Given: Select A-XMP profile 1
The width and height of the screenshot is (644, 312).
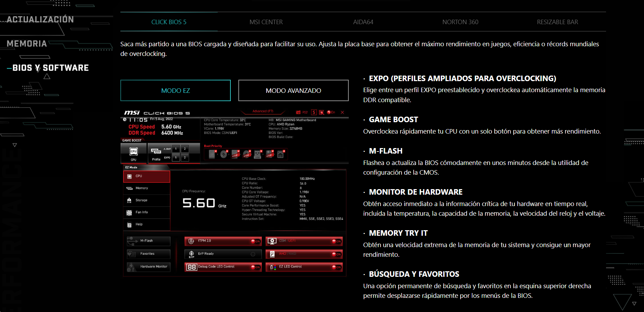Looking at the screenshot, I should click(176, 149).
